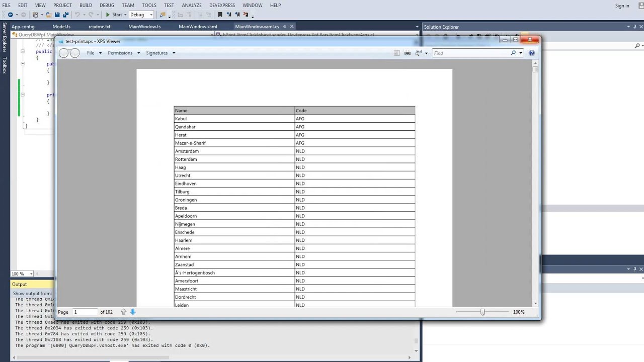Toggle a bookmark in Visual Studio toolbar
Screen dimensions: 644x362
click(x=220, y=15)
